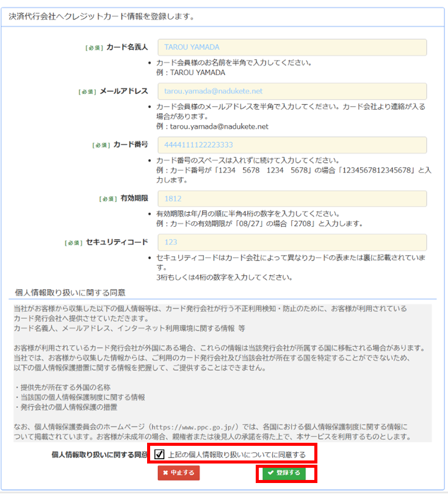Screen dimensions: 448x494
Task: Click the checkmark icon on 登録する button
Action: coord(270,473)
